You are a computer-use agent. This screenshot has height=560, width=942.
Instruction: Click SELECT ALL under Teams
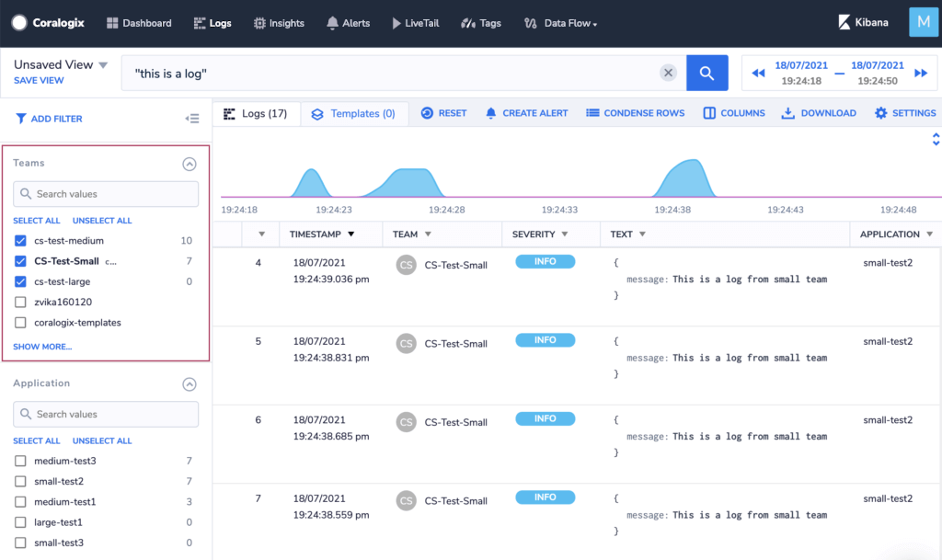click(x=37, y=221)
